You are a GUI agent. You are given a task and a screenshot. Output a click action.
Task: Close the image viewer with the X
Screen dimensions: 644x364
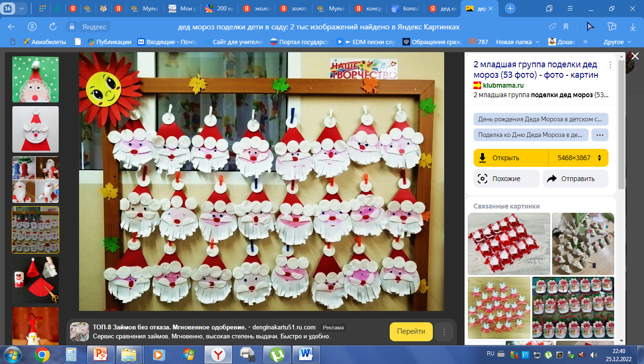click(635, 56)
